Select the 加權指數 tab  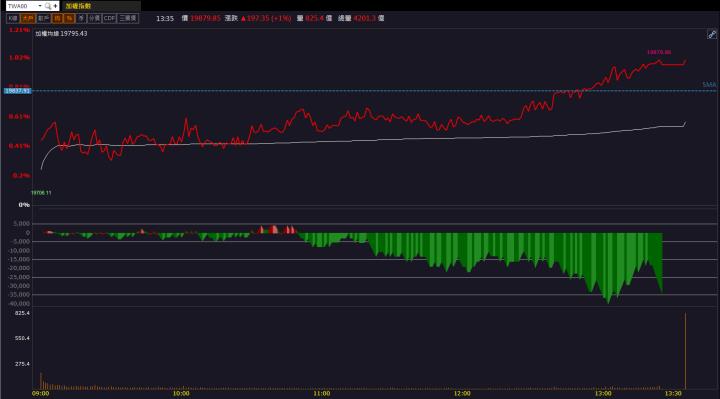click(78, 6)
